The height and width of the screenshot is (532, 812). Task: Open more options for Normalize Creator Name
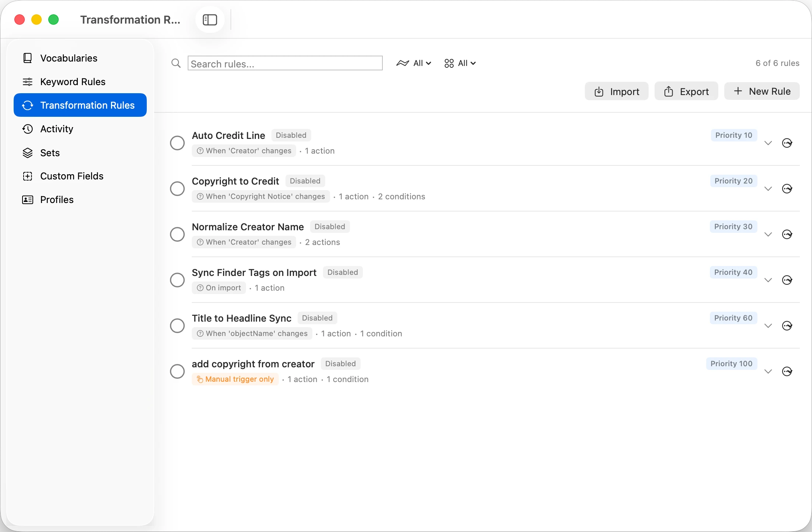787,234
